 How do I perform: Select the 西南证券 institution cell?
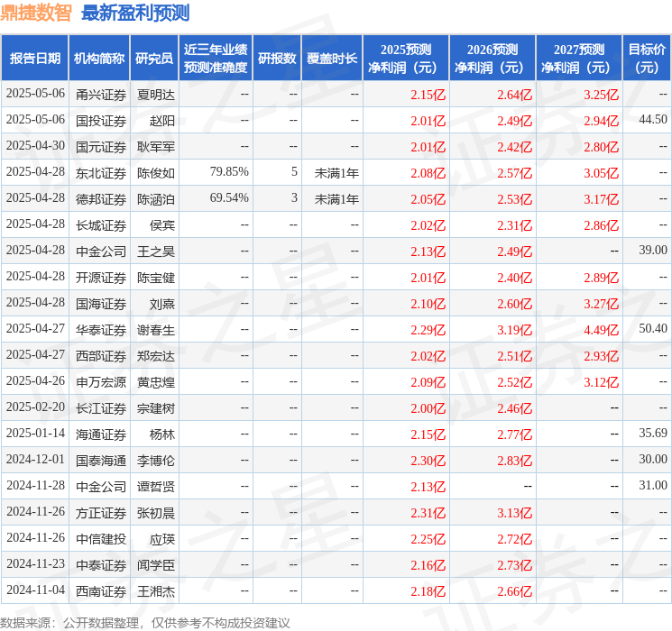[101, 591]
